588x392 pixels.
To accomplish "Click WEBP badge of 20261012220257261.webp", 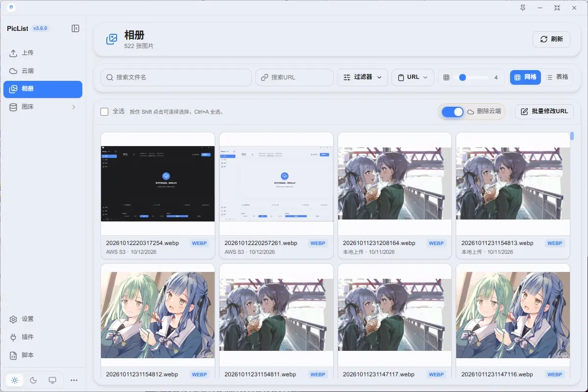I will click(x=318, y=243).
